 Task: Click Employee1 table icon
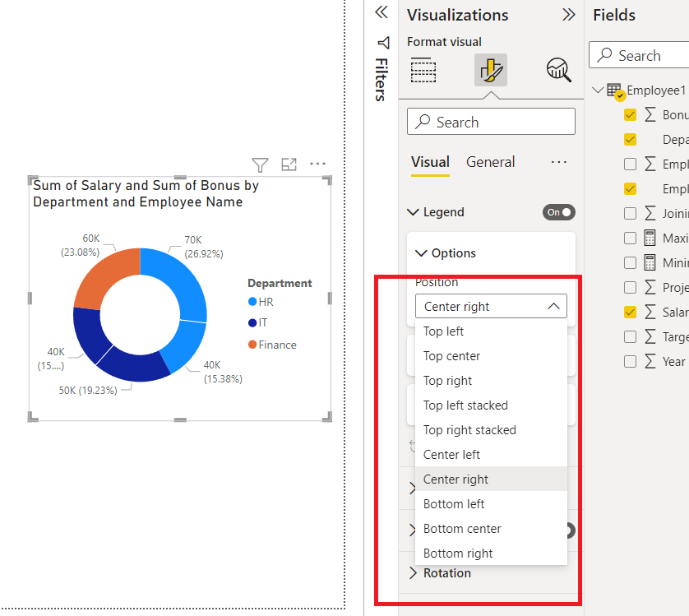615,91
